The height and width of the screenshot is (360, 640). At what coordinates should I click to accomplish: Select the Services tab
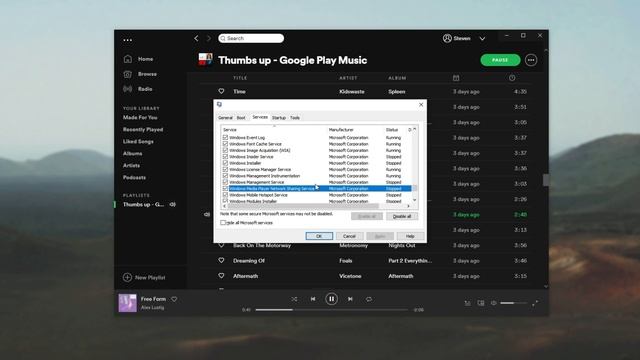coord(260,117)
